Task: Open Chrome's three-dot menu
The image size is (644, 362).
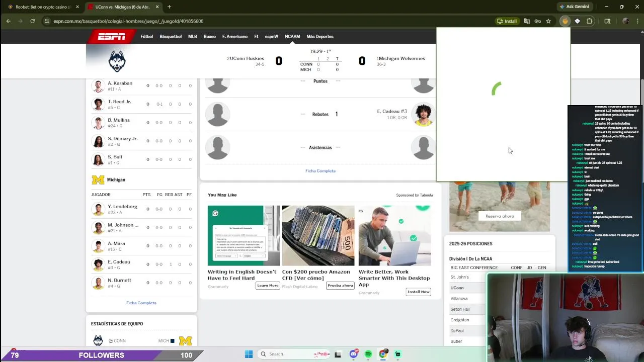Action: [637, 21]
